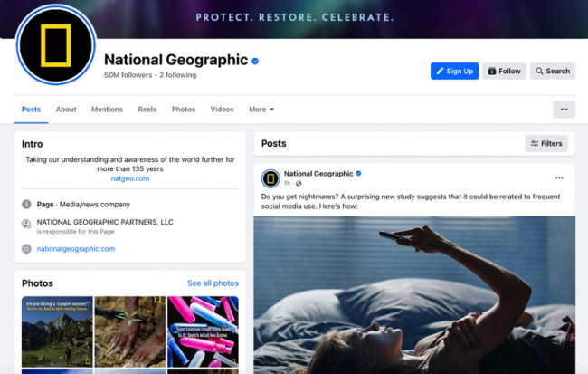Screen dimensions: 588x374
Task: Click the globe public-audience icon on post
Action: point(299,183)
